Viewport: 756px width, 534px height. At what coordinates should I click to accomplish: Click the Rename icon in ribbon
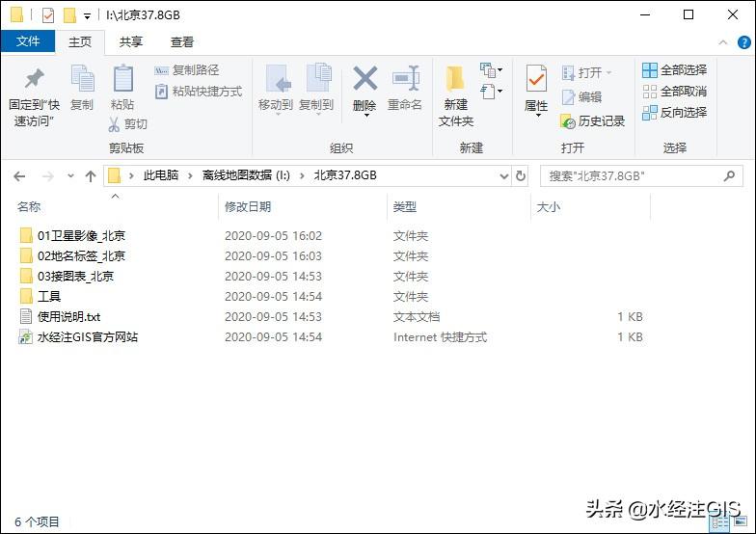tap(405, 80)
